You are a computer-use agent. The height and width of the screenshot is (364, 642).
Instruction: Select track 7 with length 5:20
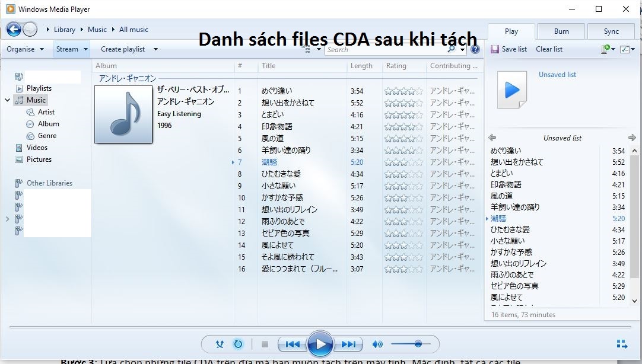pyautogui.click(x=356, y=162)
